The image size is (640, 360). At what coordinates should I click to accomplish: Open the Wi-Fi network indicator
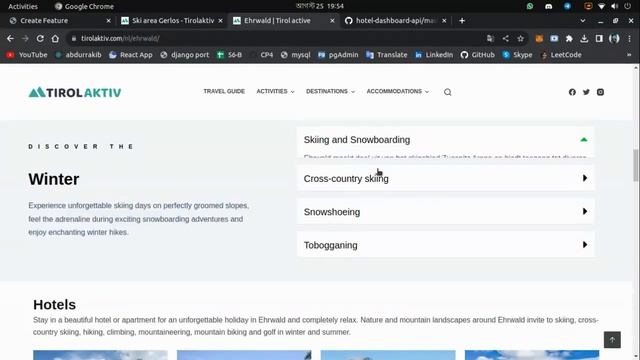601,6
